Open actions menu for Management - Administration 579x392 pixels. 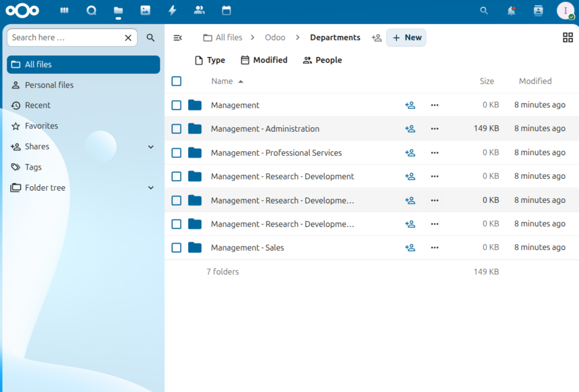coord(435,129)
